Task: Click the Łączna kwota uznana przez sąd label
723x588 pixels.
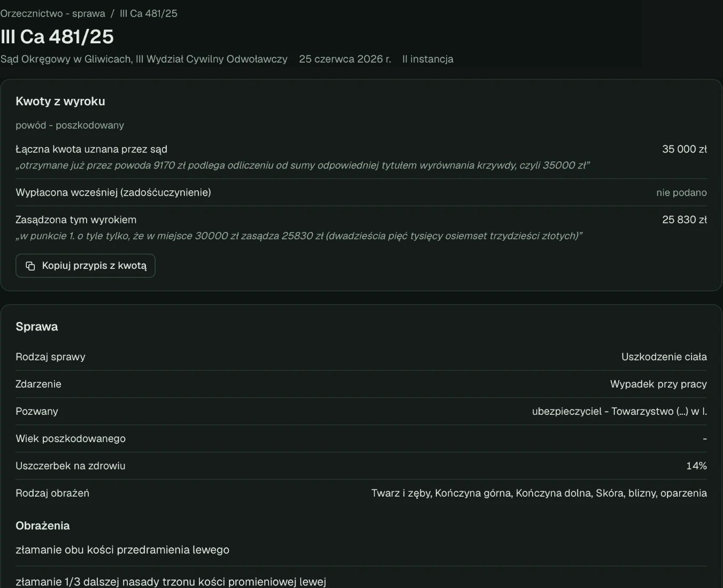Action: click(x=91, y=149)
